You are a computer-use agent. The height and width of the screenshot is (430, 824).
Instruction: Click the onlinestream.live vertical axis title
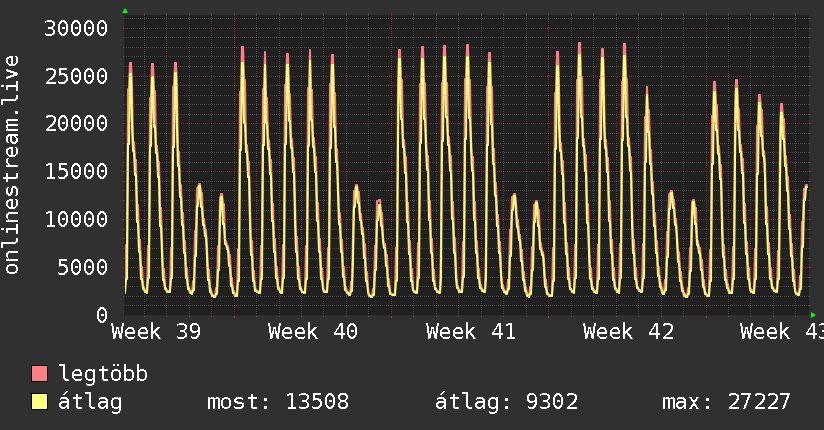[x=11, y=165]
